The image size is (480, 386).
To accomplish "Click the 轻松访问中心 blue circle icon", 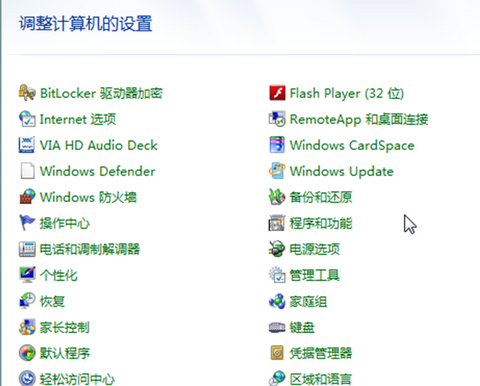I will [x=27, y=378].
